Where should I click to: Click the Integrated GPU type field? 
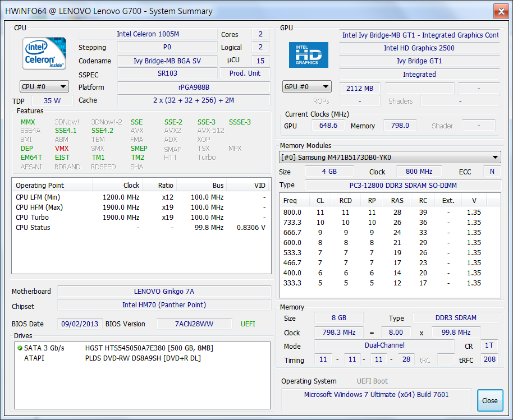coord(419,75)
